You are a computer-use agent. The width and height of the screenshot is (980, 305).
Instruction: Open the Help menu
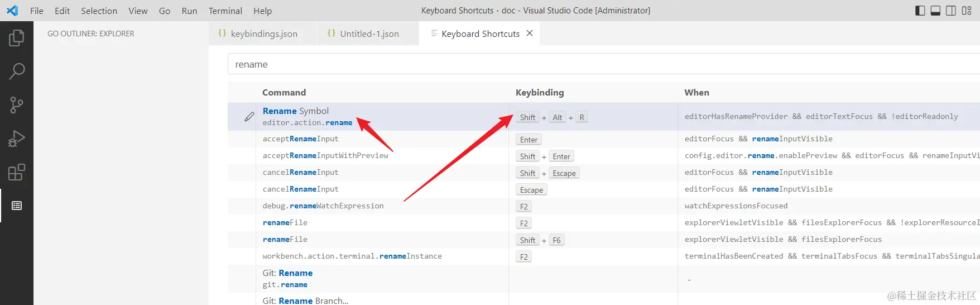pos(262,11)
